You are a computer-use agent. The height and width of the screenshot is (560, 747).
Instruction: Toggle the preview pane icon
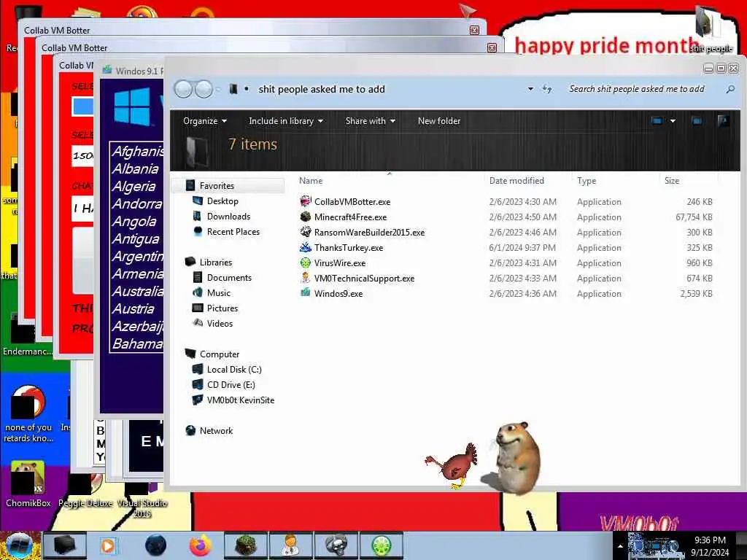tap(697, 121)
